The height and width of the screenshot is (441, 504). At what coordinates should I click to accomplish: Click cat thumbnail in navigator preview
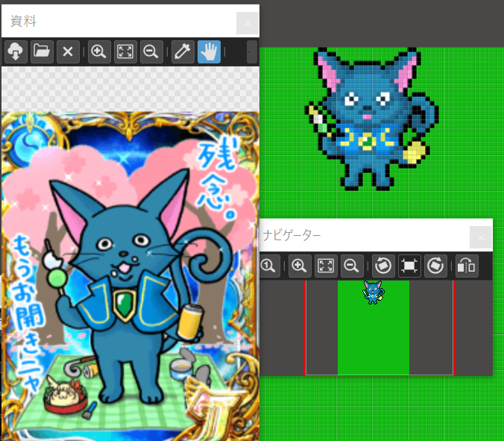point(374,293)
